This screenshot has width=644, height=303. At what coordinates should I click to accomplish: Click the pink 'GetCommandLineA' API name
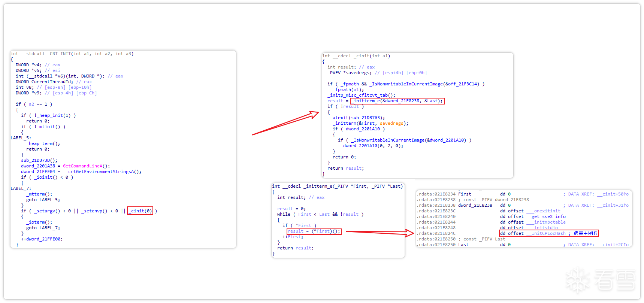(82, 166)
